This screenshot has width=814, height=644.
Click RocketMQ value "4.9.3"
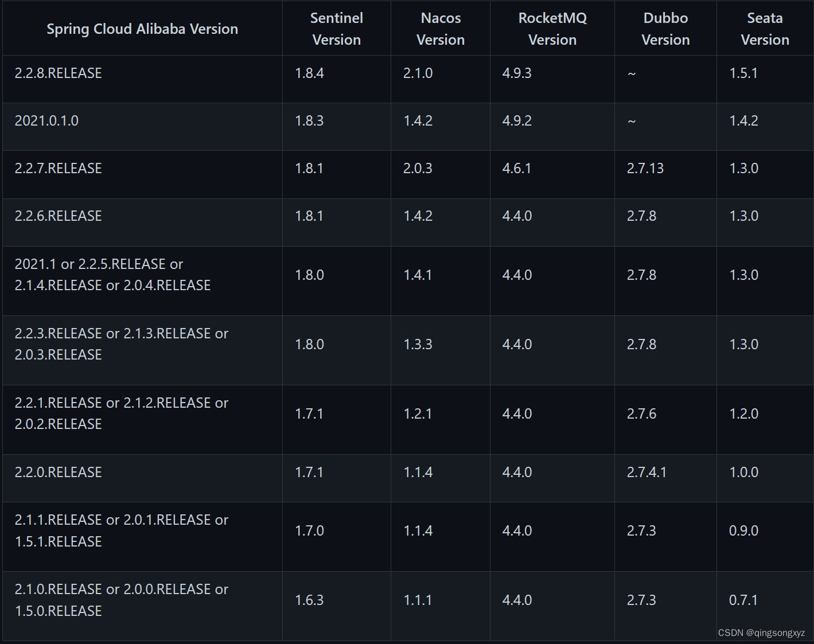pyautogui.click(x=517, y=73)
